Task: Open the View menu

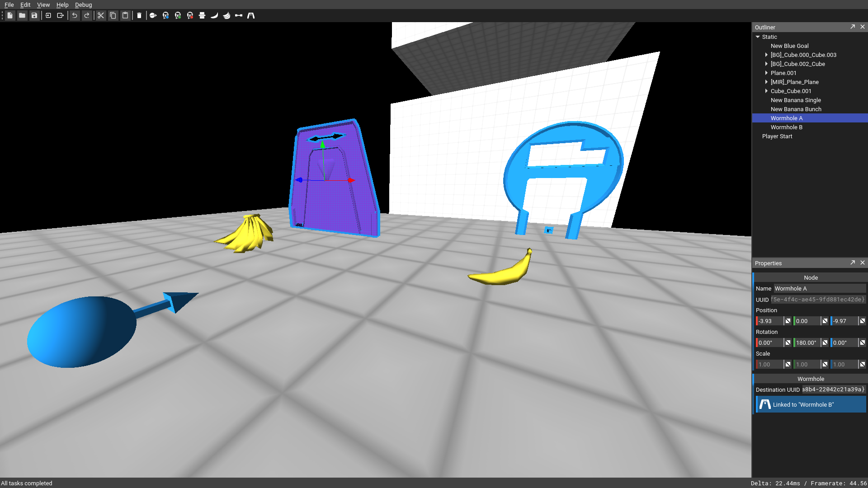Action: coord(43,5)
